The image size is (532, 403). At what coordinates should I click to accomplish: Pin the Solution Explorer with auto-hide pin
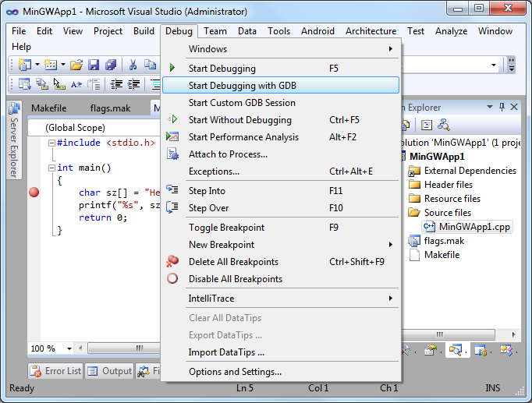[x=502, y=107]
